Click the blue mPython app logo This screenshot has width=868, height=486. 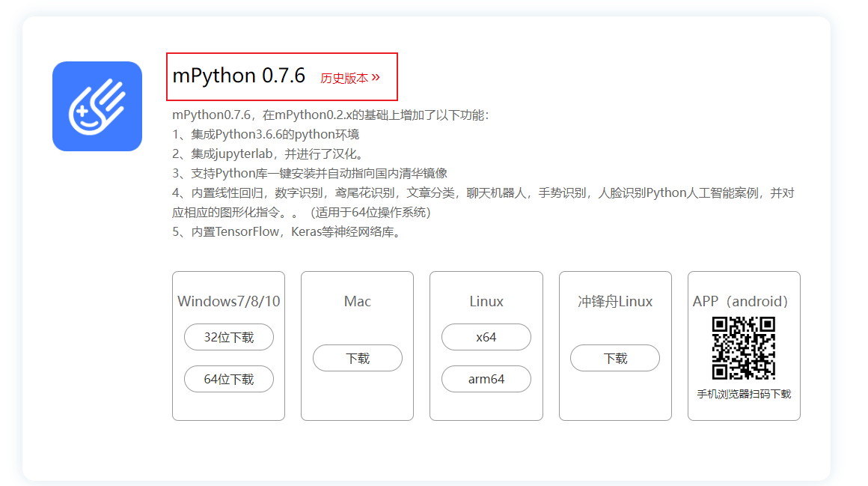[x=97, y=106]
